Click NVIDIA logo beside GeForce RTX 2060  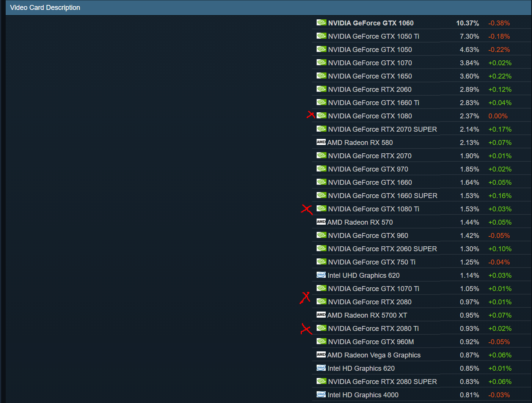[x=322, y=89]
